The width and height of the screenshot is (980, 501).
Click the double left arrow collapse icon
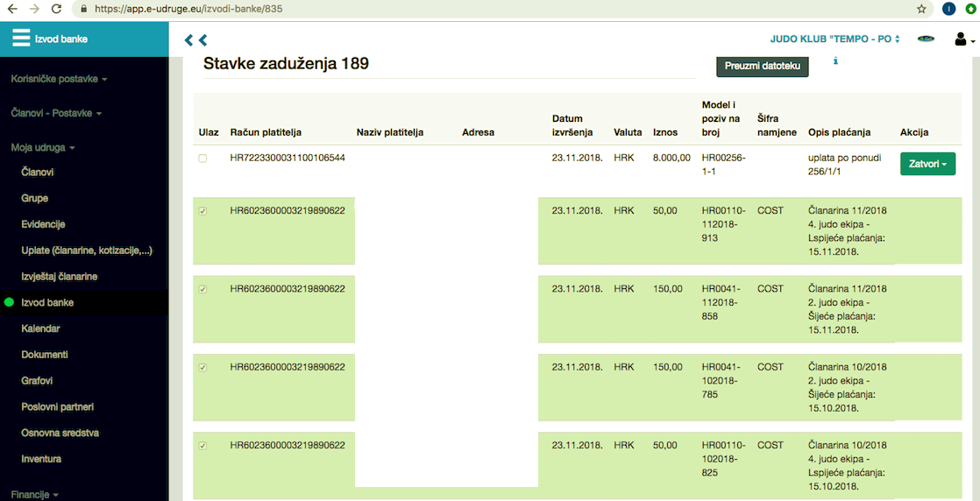[195, 40]
